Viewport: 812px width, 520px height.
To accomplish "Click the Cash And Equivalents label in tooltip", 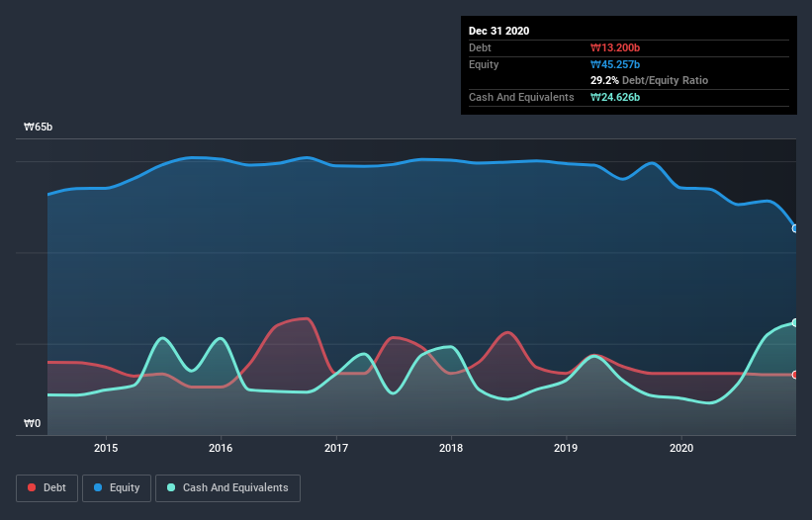I will click(x=521, y=97).
